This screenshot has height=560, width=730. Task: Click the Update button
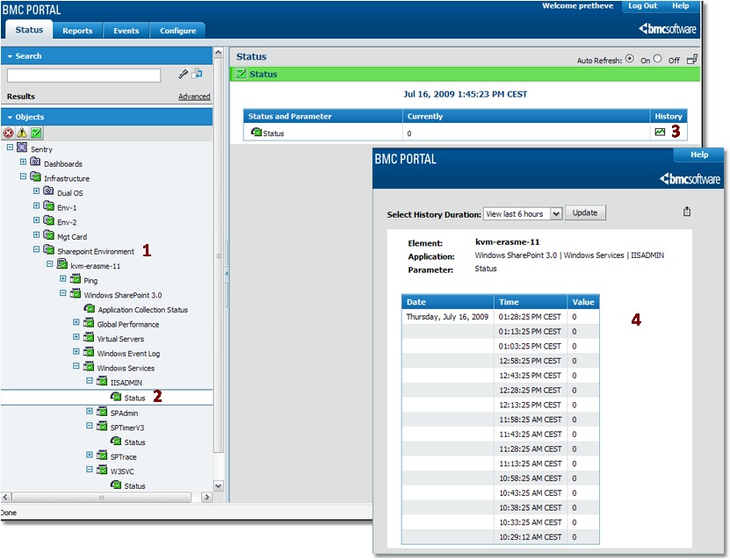585,212
